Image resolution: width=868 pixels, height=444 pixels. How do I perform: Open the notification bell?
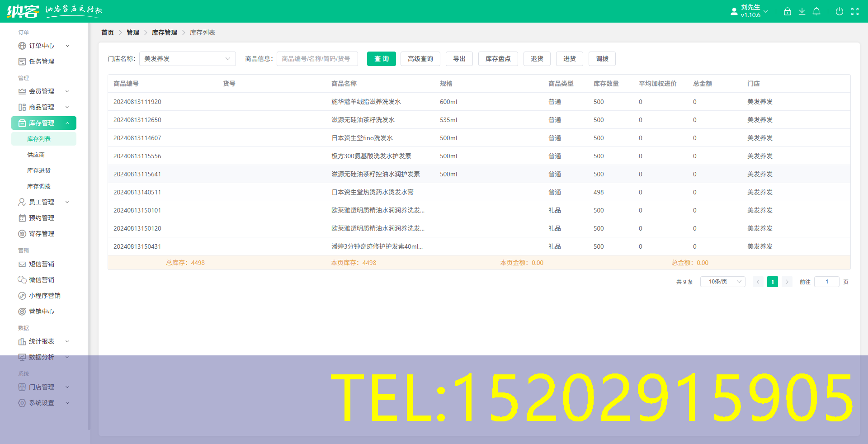816,11
